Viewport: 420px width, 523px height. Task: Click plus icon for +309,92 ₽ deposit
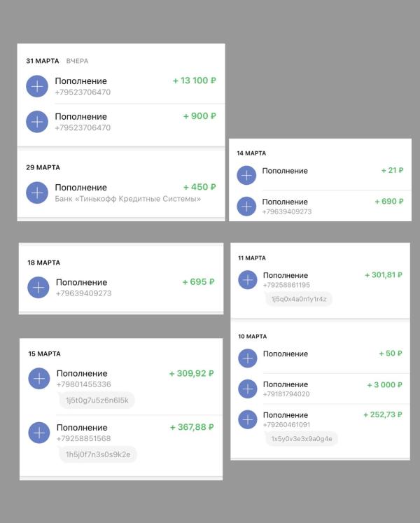[39, 379]
